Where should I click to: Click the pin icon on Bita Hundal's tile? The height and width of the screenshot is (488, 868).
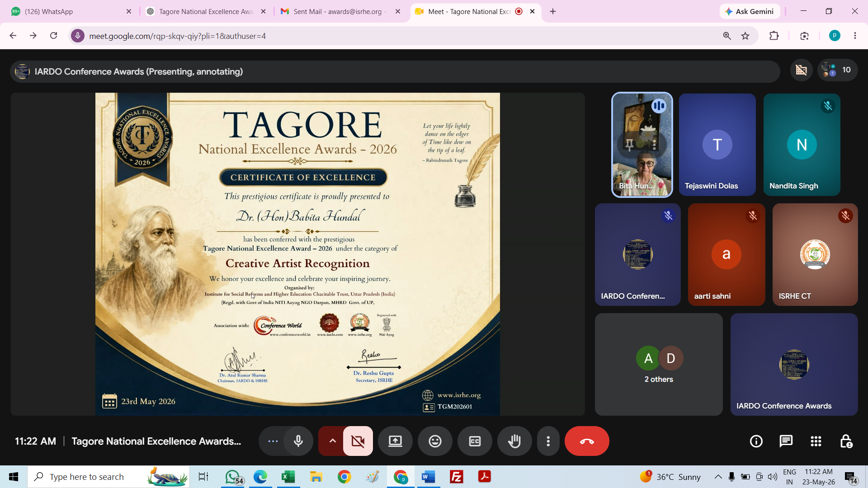point(629,145)
